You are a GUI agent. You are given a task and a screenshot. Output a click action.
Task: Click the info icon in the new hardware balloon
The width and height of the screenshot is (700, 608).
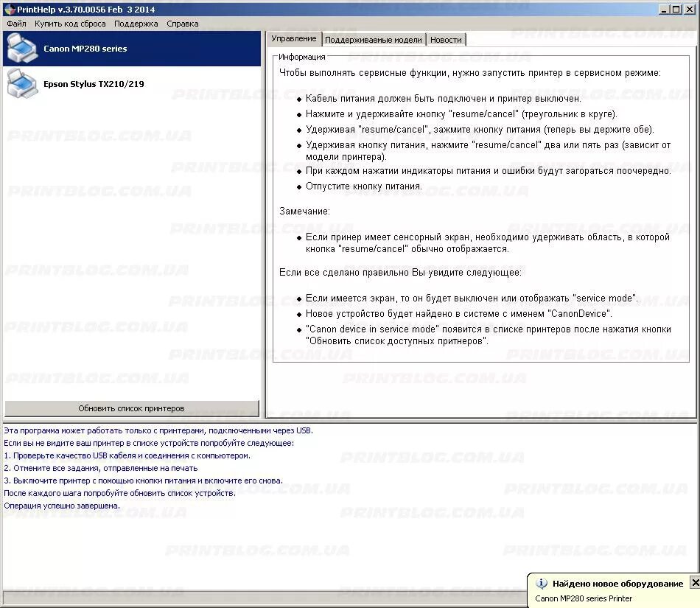[541, 583]
